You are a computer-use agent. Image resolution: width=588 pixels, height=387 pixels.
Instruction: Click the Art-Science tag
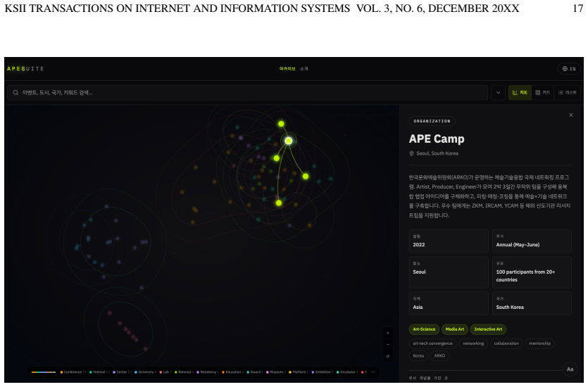pos(424,329)
